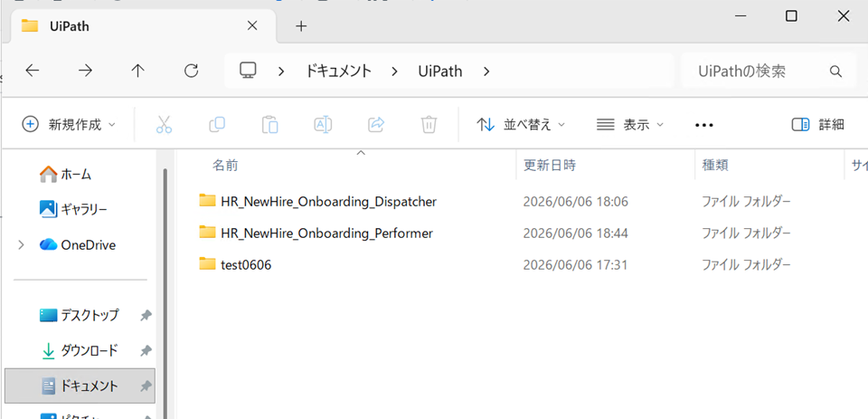This screenshot has width=868, height=419.
Task: Click date 2026/06/06 18:44
Action: (x=576, y=233)
